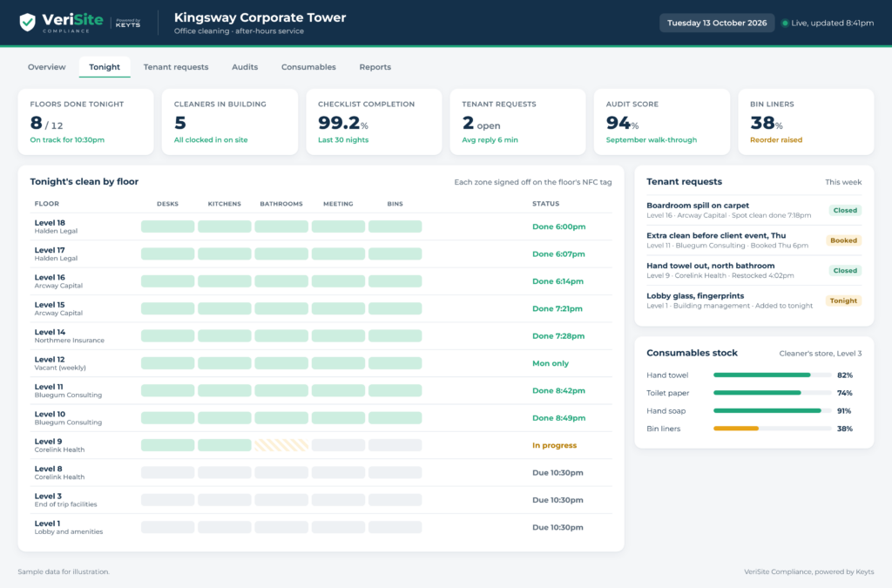The width and height of the screenshot is (892, 588).
Task: Open the Audit Score card
Action: coord(662,122)
